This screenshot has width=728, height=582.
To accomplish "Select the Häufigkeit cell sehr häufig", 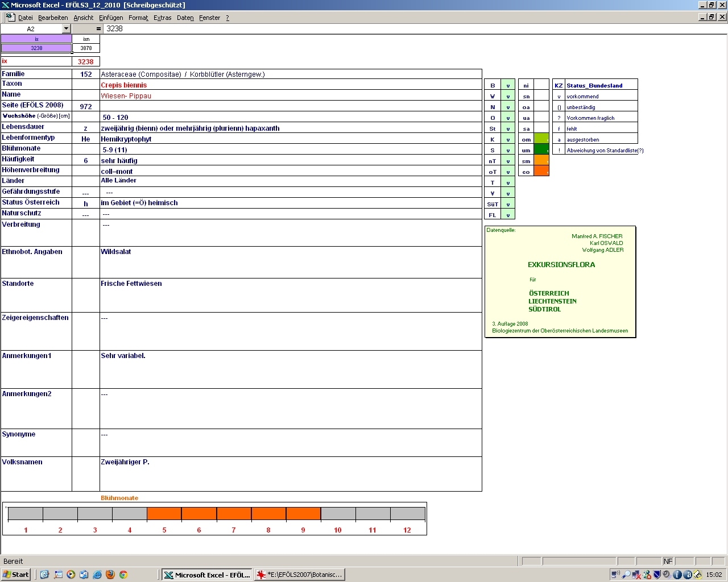I will pyautogui.click(x=291, y=160).
